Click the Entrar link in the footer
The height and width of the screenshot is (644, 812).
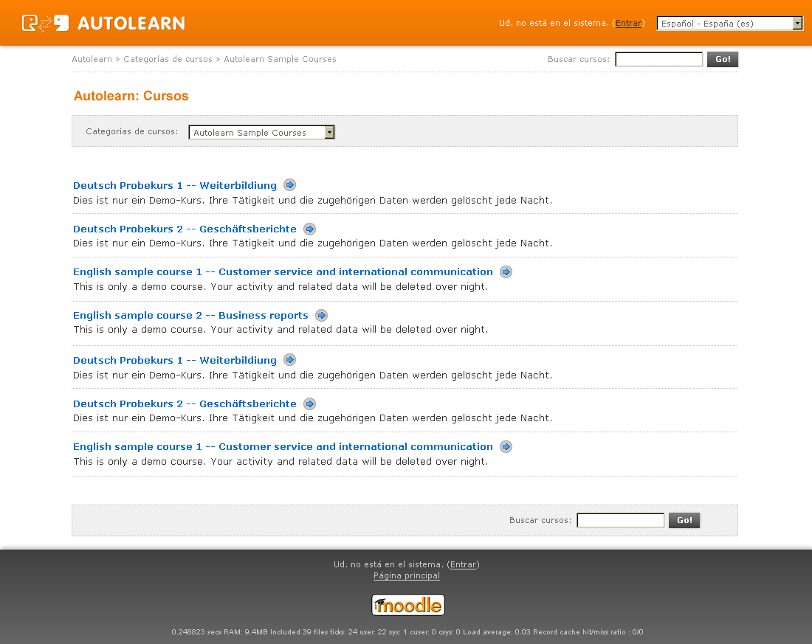(x=463, y=564)
